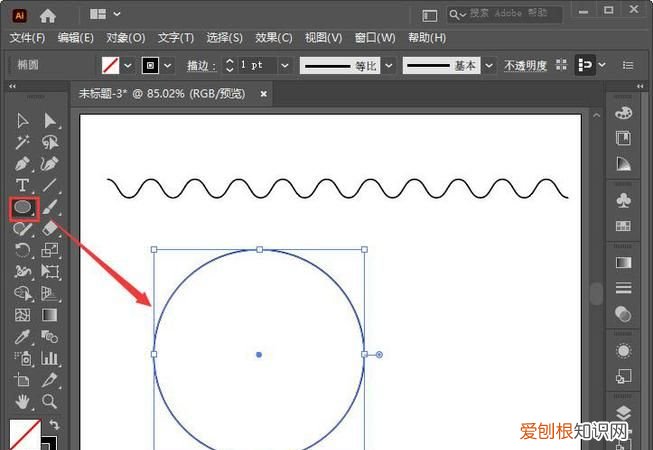Open the Transparency panel icon
Viewport: 653px width, 450px height.
(623, 314)
